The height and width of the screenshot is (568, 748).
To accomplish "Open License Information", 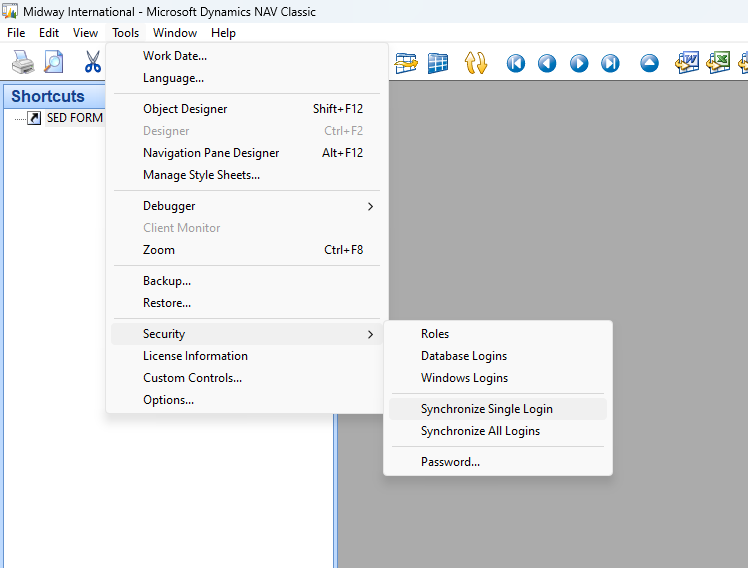I will click(247, 356).
